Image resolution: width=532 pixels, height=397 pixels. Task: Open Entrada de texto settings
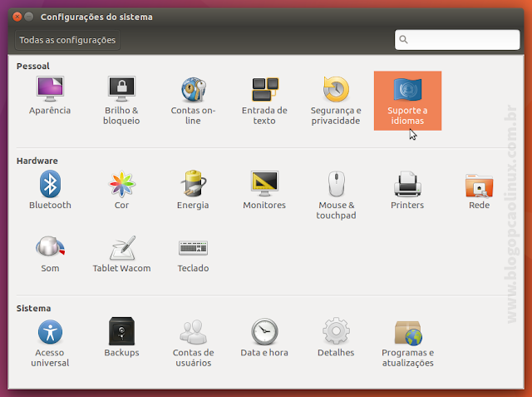(264, 101)
